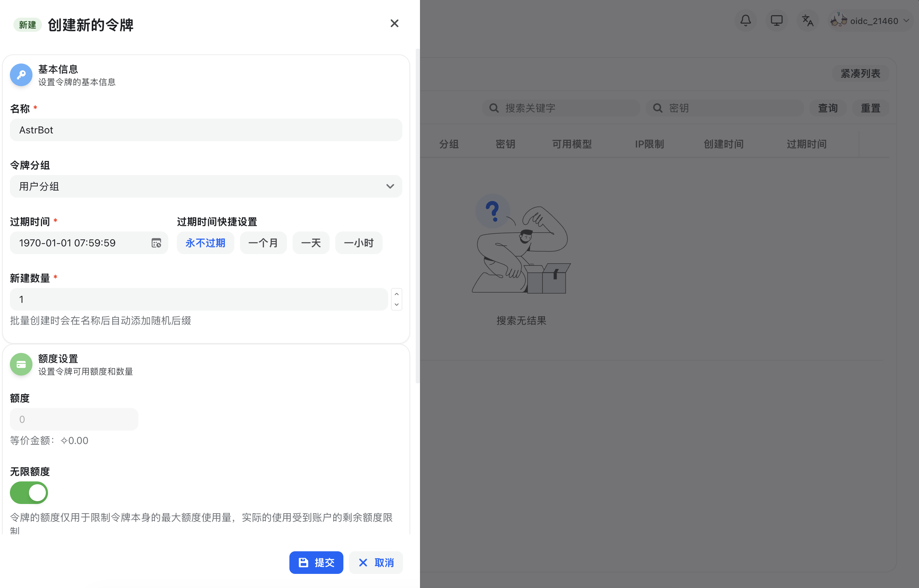Click the notification bell icon

point(745,20)
